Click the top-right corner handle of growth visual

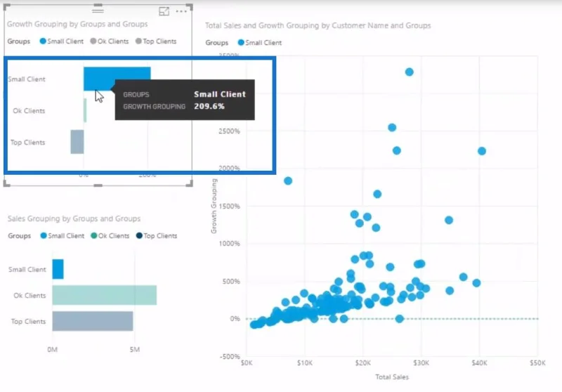click(190, 6)
